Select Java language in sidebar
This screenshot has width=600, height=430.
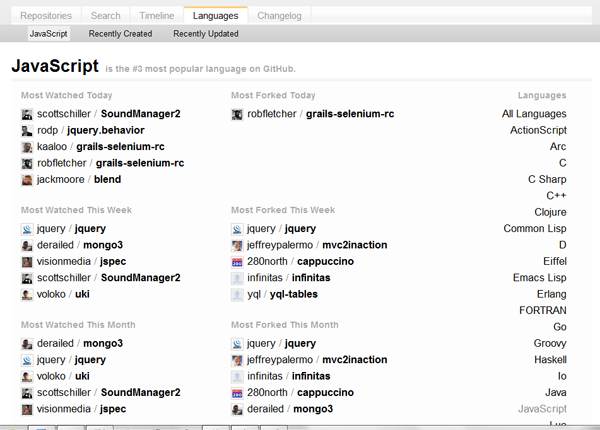click(x=556, y=393)
